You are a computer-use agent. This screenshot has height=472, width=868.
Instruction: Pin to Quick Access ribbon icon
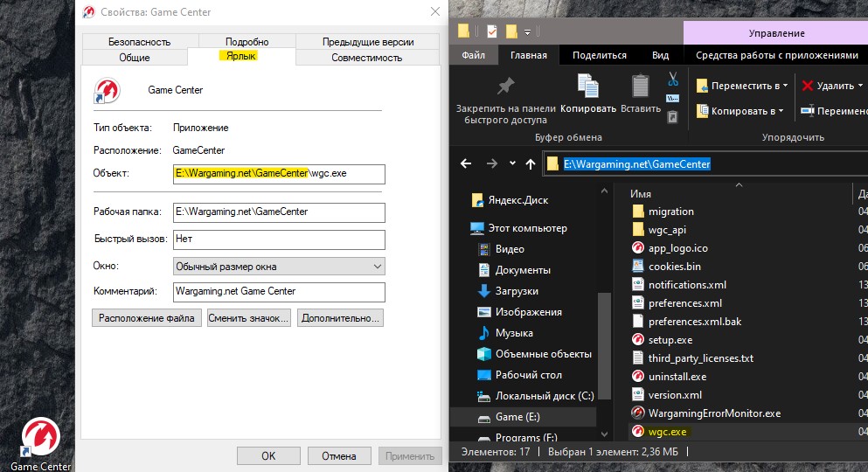point(505,87)
